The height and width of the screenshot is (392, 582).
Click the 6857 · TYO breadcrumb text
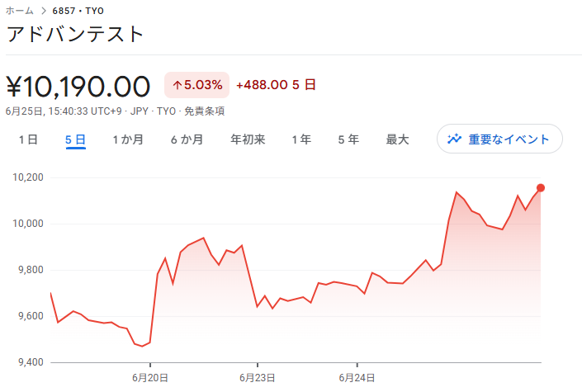click(x=78, y=11)
